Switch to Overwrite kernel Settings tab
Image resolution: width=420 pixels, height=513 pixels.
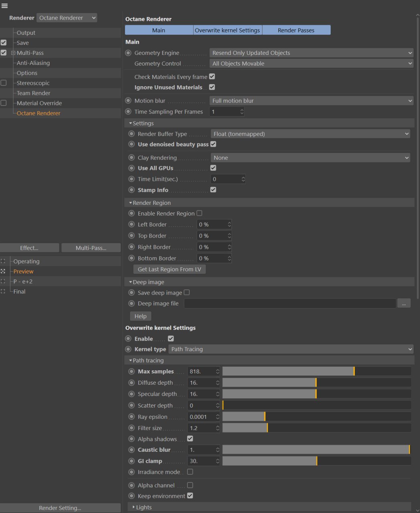point(228,30)
